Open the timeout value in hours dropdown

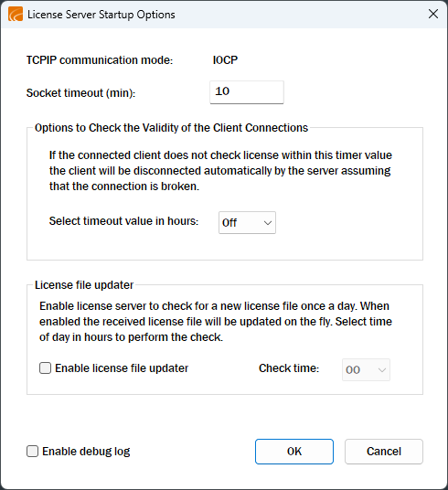pyautogui.click(x=247, y=222)
